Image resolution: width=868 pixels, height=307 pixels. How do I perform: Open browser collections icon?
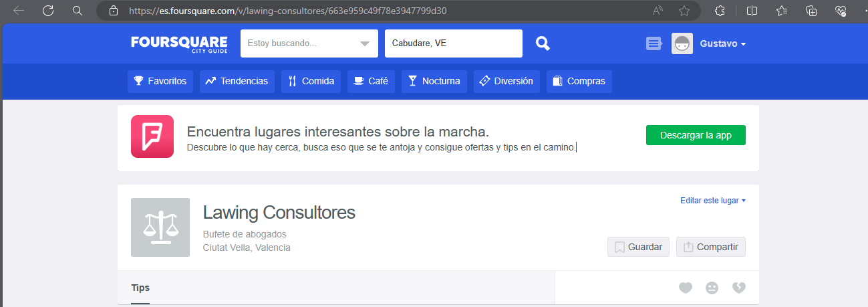[x=812, y=11]
